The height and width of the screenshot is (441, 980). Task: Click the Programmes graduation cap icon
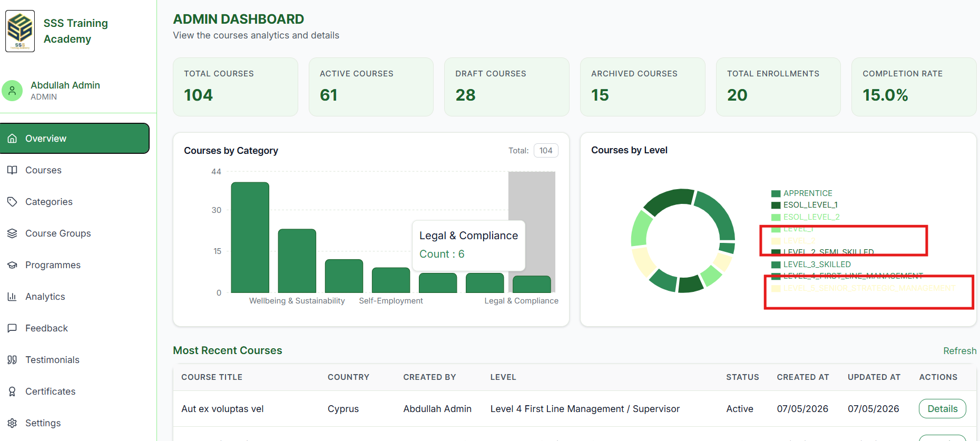pos(12,265)
